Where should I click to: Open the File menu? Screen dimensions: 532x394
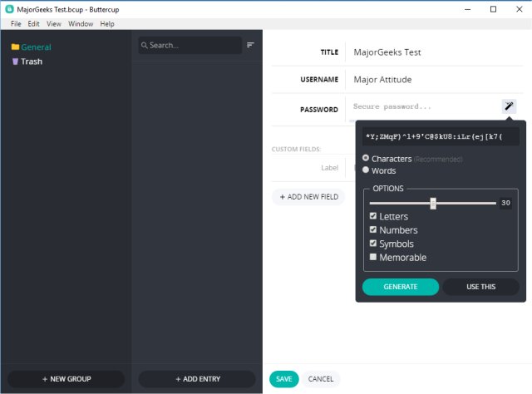(16, 24)
